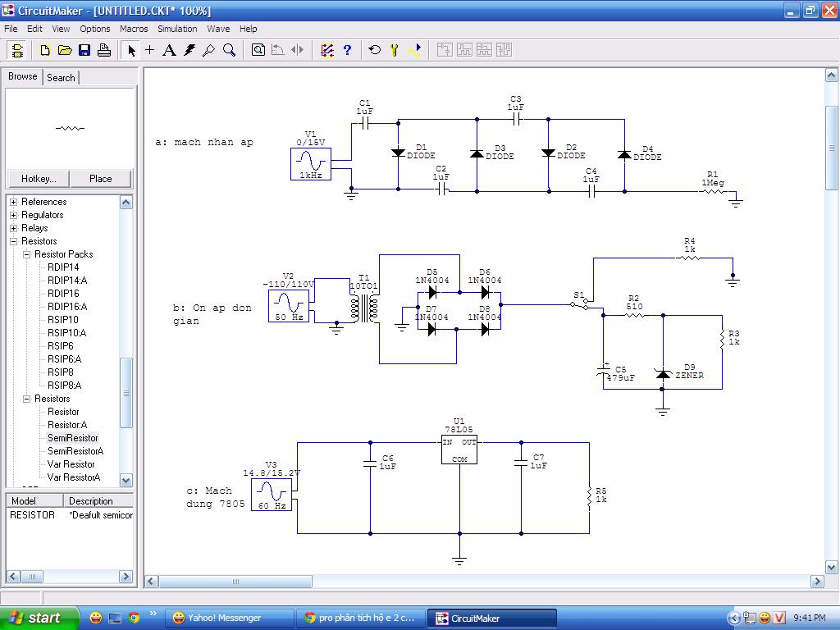Choose the Text tool
Viewport: 840px width, 630px height.
[x=169, y=50]
